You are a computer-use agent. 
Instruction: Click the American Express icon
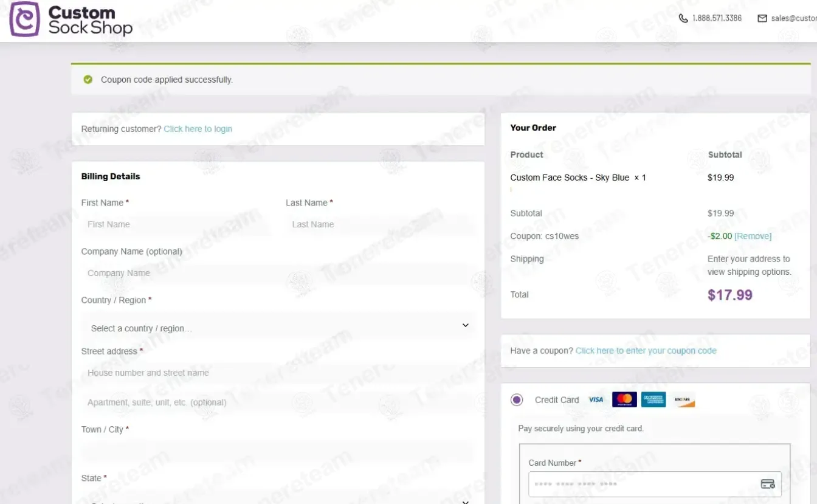tap(653, 399)
